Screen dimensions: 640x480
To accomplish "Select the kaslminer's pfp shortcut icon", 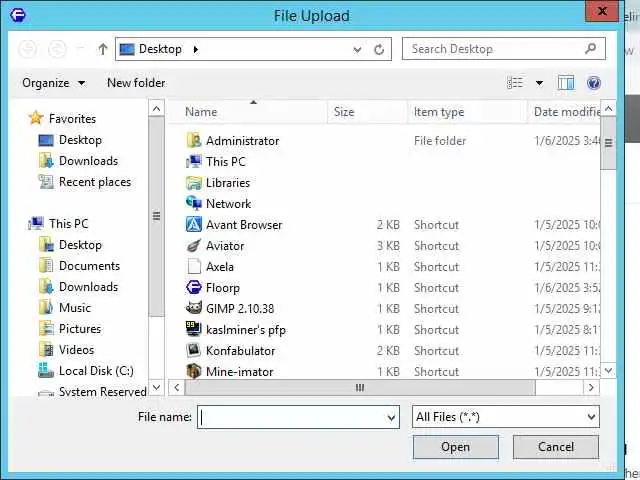I will pos(194,329).
